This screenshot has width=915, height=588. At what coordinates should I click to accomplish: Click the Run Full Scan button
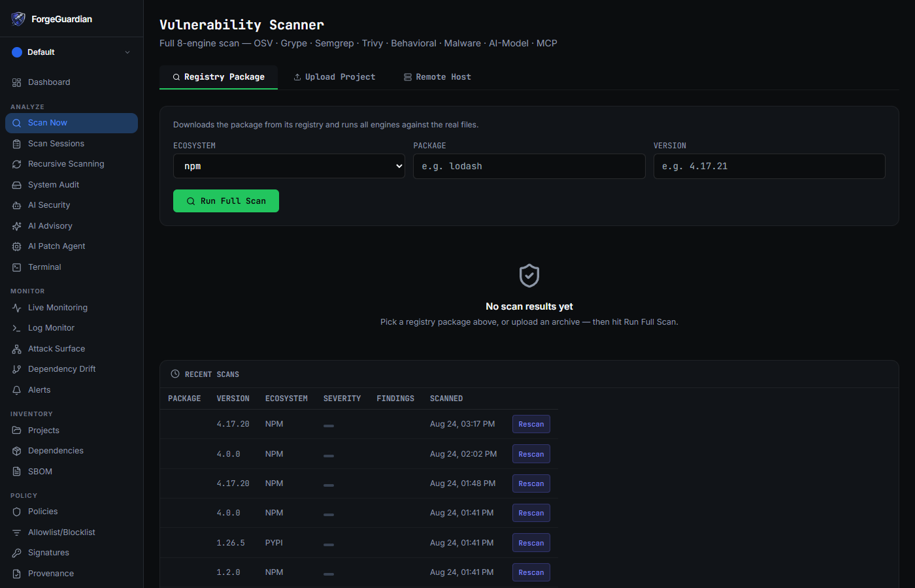point(226,201)
